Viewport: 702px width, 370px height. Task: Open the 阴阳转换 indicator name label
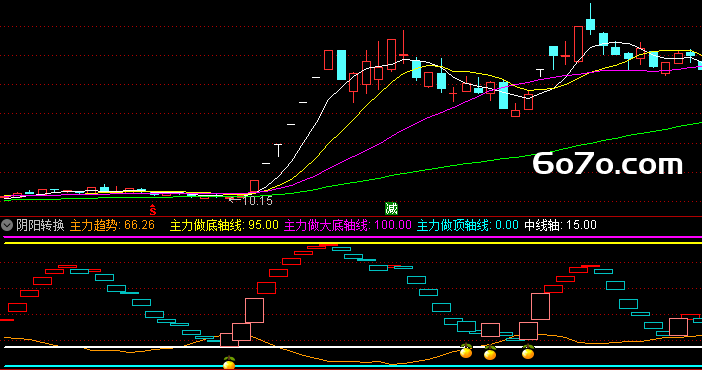(x=40, y=225)
